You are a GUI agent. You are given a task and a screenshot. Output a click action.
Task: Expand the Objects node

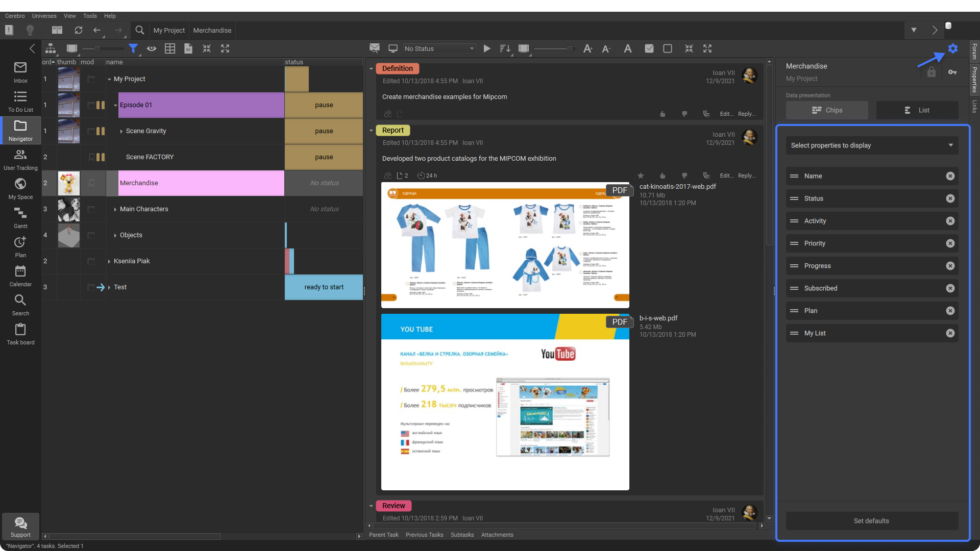[115, 235]
